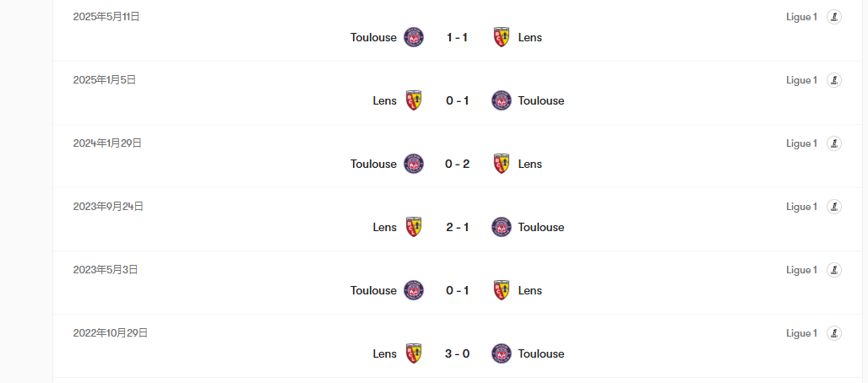Click Ligue 1 label on 2025年1月5日 row
The height and width of the screenshot is (383, 868).
coord(801,80)
